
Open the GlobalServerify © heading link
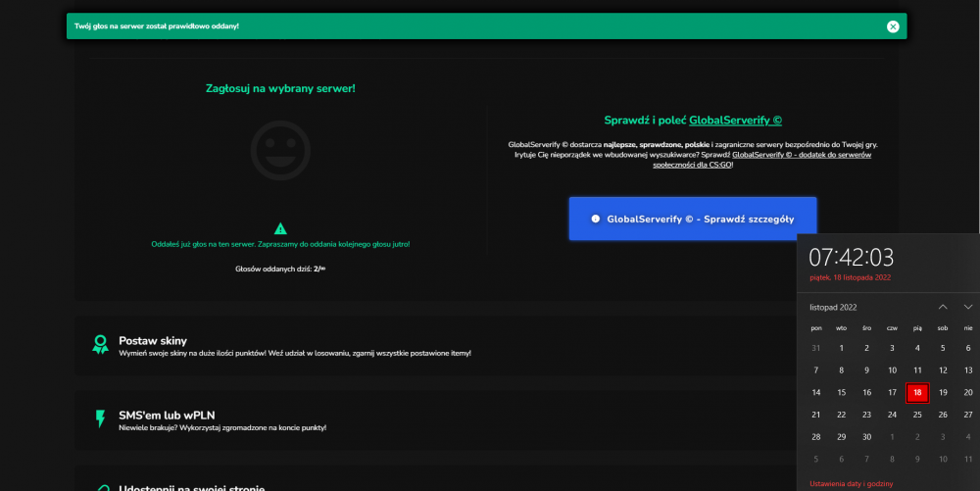point(735,120)
